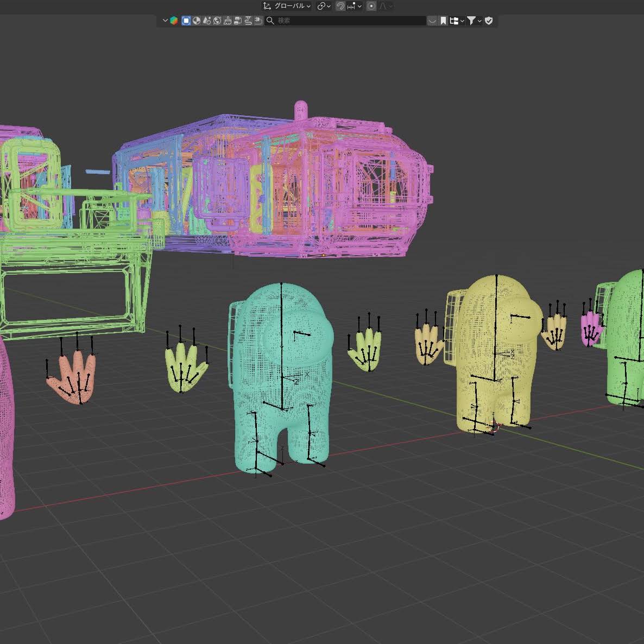Toggle the snap magnet icon

340,6
